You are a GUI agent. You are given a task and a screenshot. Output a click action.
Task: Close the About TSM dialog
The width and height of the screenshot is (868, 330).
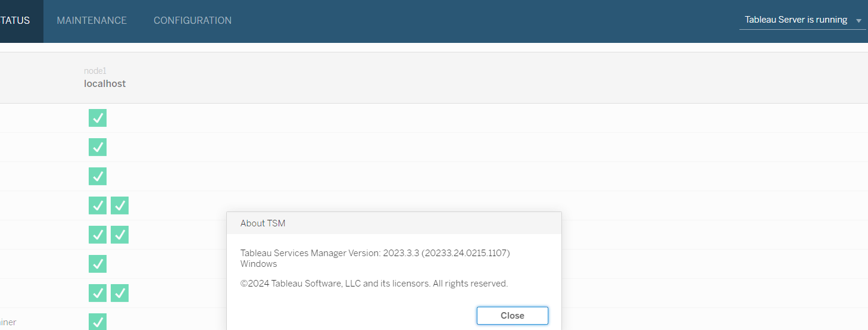512,316
